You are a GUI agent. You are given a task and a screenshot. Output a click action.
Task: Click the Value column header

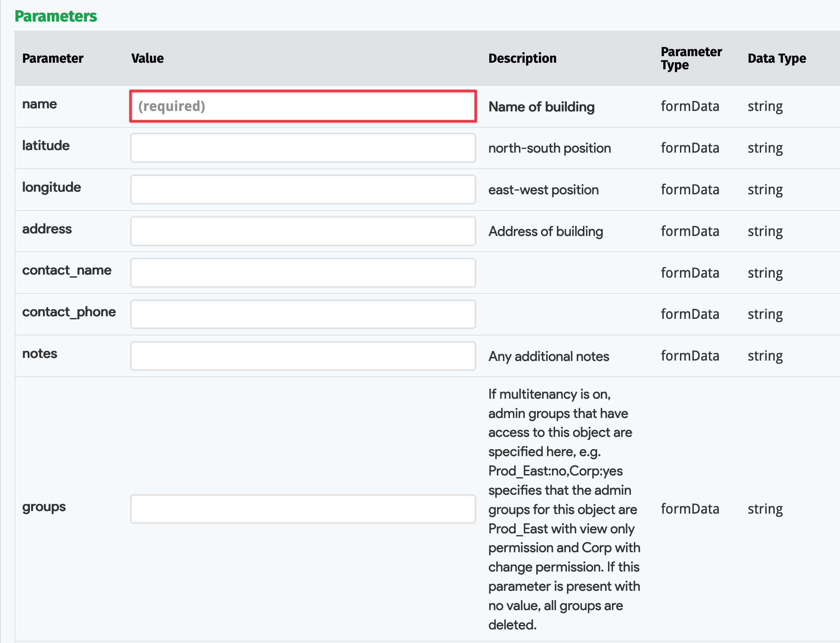[x=147, y=58]
